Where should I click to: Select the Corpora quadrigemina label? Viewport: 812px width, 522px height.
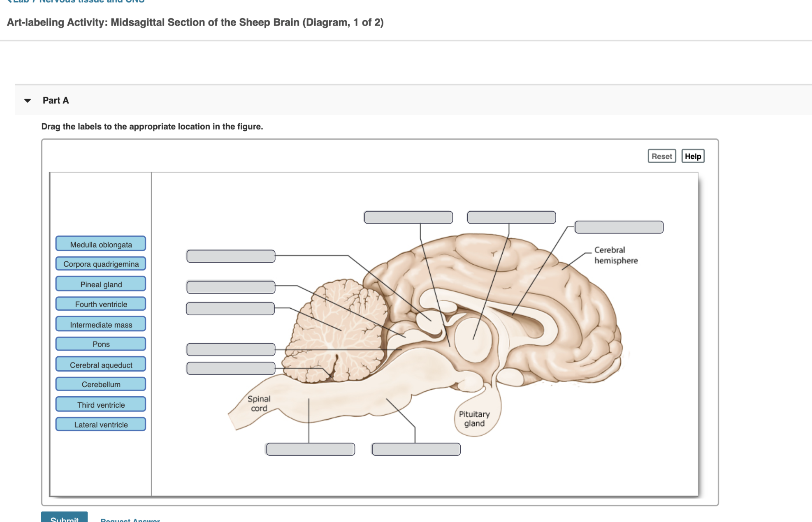coord(101,264)
